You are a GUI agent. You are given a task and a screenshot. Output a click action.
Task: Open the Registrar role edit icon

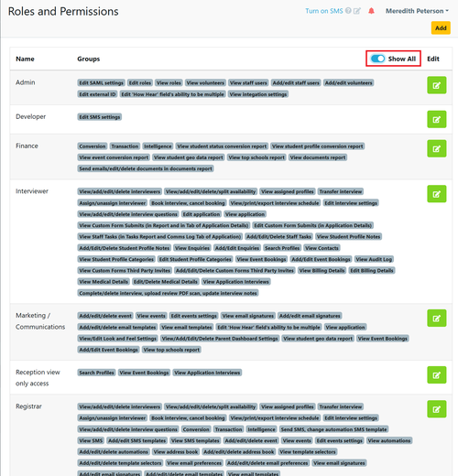click(437, 409)
